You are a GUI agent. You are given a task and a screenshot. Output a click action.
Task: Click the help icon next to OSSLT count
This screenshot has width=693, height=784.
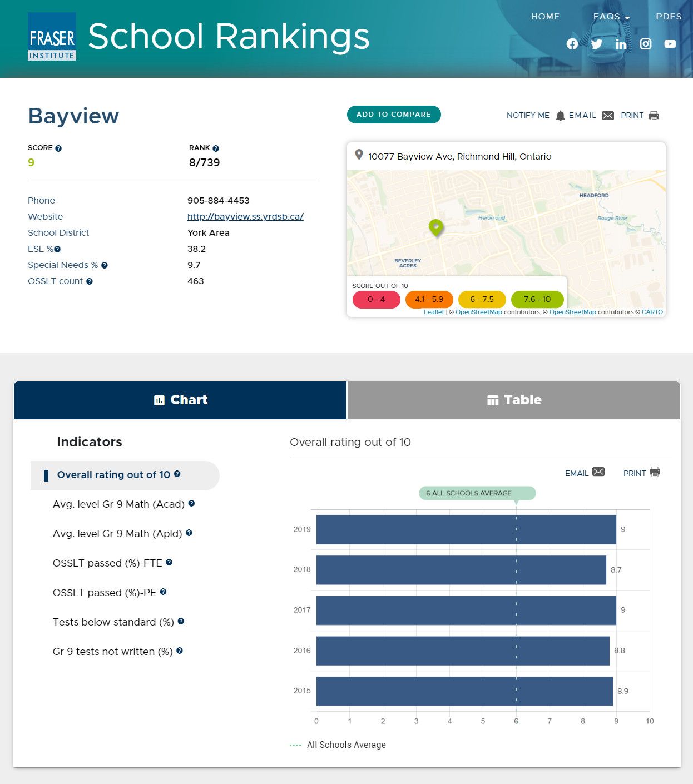(90, 282)
